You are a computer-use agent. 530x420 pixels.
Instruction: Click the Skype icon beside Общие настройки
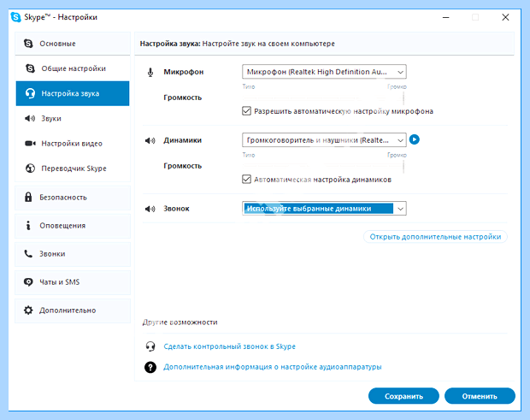tap(31, 68)
